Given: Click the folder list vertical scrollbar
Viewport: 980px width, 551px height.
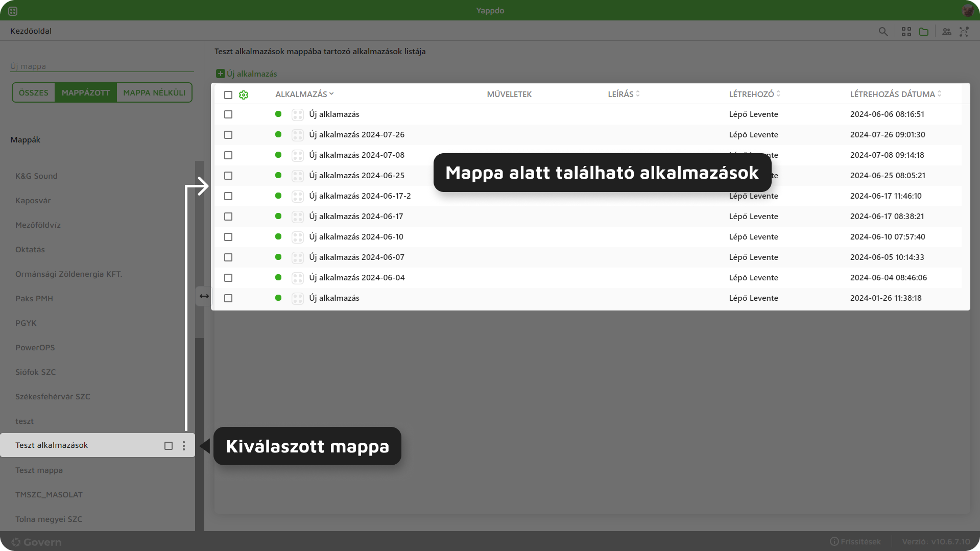Looking at the screenshot, I should tap(199, 249).
